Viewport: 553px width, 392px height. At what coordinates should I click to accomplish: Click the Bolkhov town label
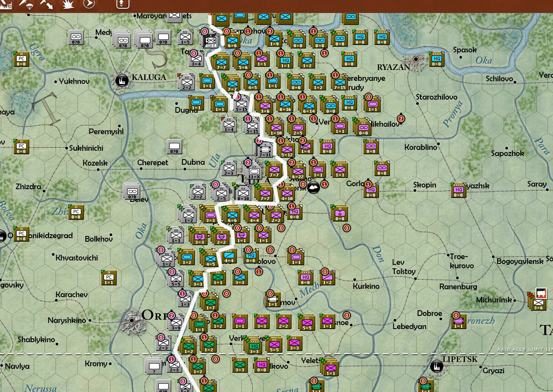(x=99, y=239)
